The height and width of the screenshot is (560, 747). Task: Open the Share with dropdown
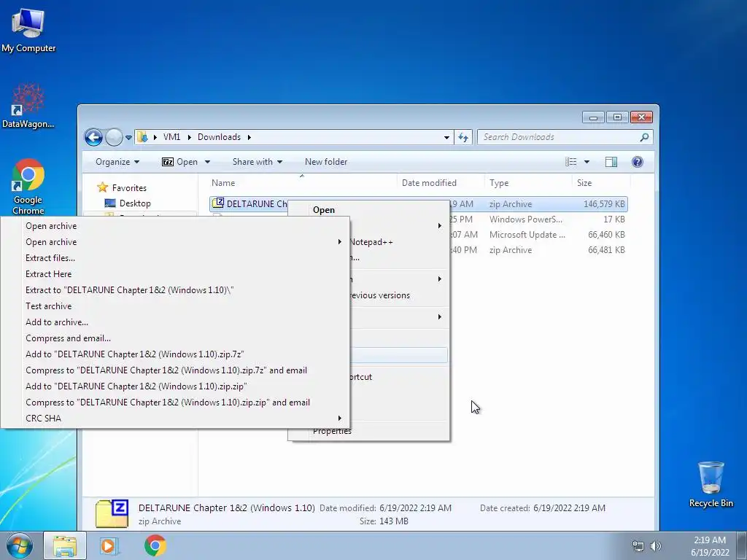pyautogui.click(x=258, y=162)
